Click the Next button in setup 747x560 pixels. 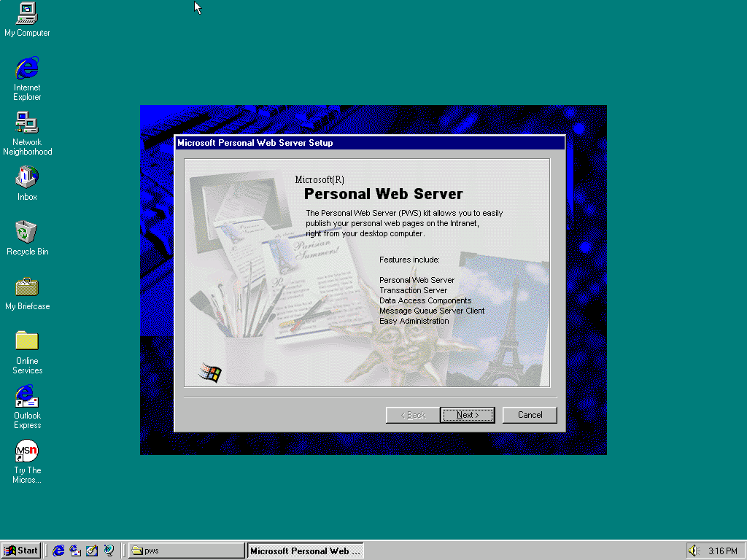468,415
